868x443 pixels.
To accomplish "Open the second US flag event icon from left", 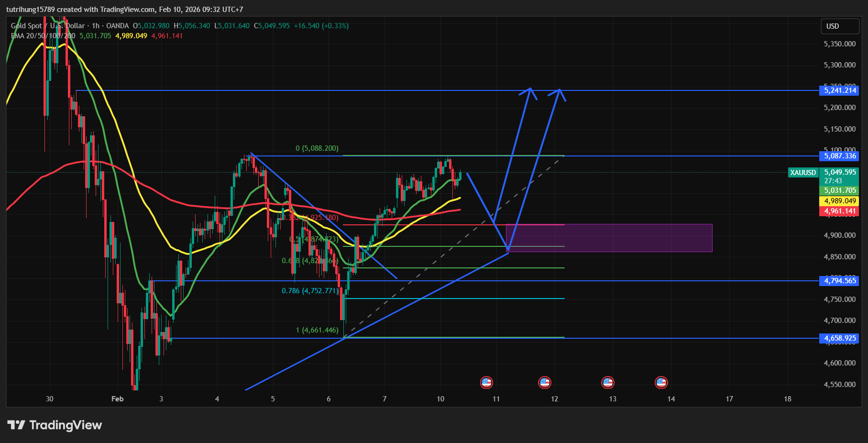I will pyautogui.click(x=545, y=382).
